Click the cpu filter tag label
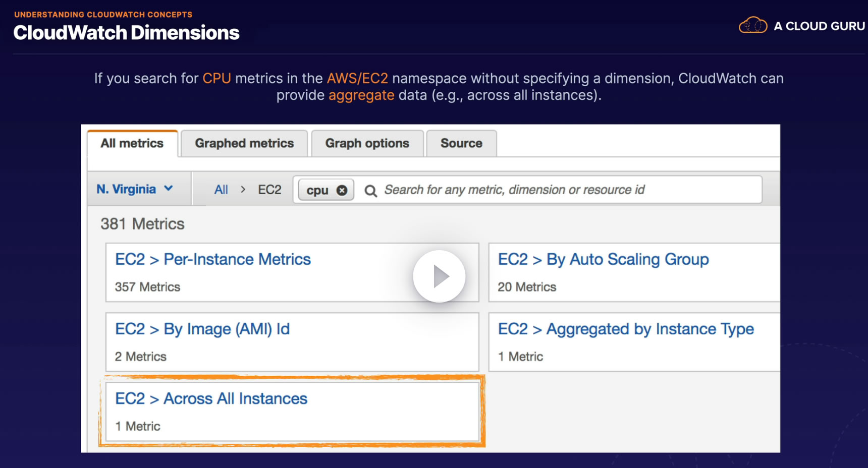 click(317, 190)
